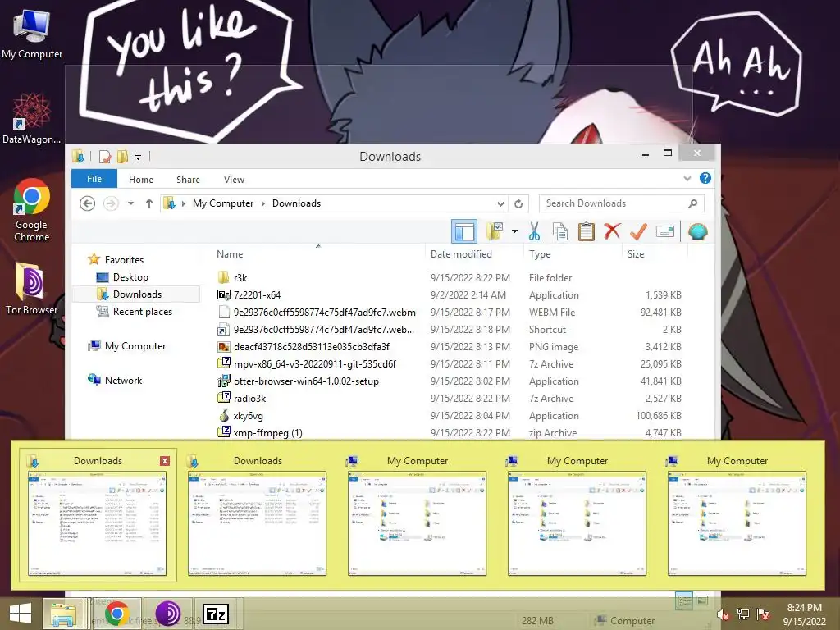
Task: Open the Home ribbon tab
Action: tap(141, 180)
